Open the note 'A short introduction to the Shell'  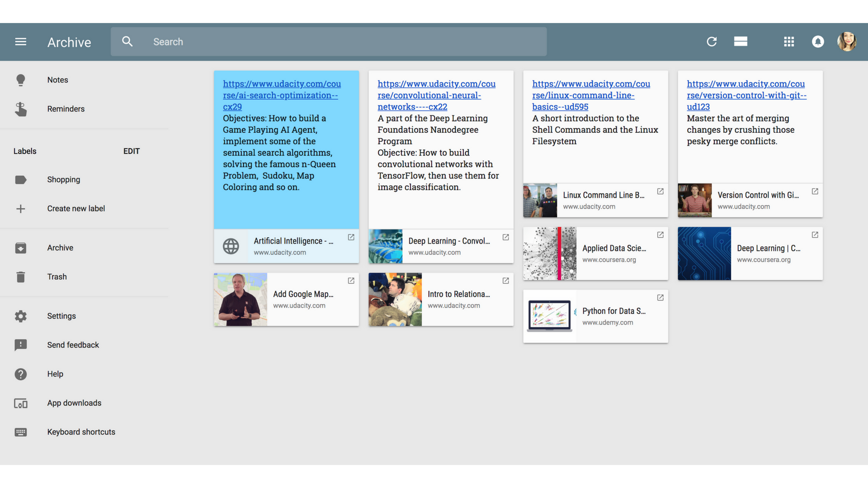pos(595,130)
